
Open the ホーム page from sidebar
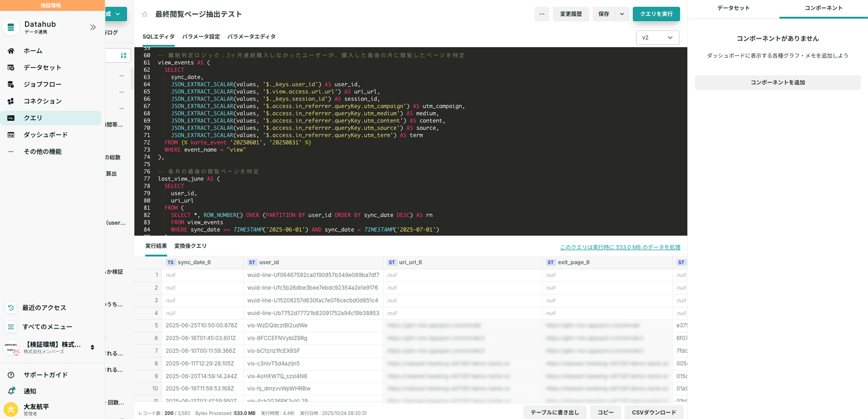pos(32,51)
